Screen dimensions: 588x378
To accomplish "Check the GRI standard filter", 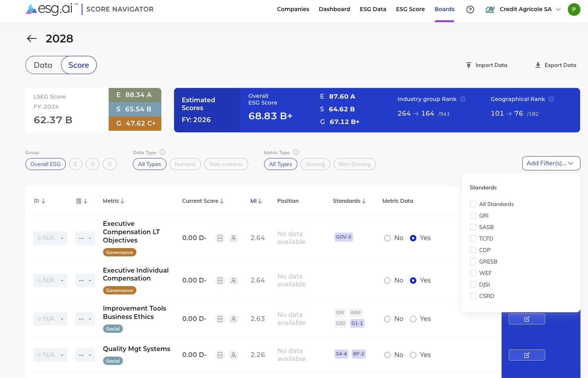I will tap(473, 216).
